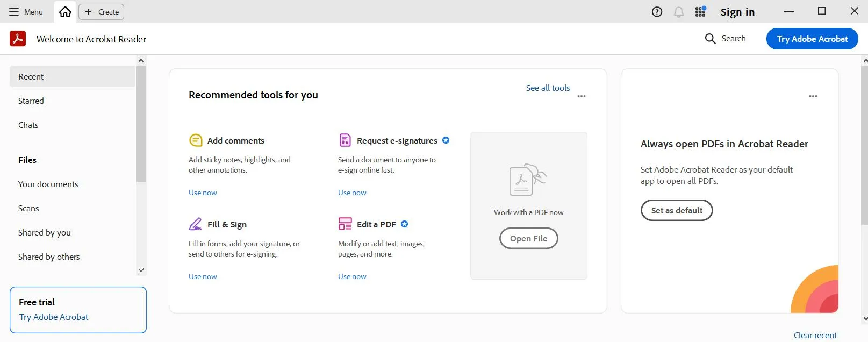Open the Request e-signatures tool icon
868x342 pixels.
click(x=345, y=140)
